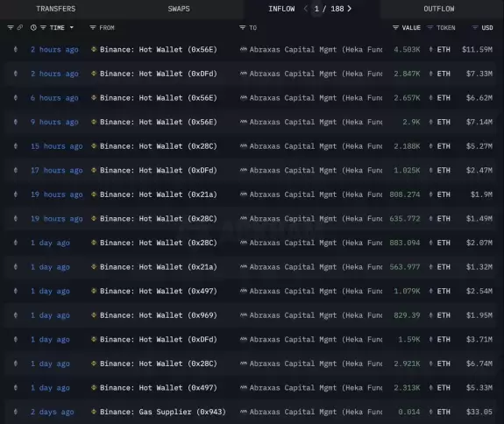The image size is (504, 424).
Task: Click USD amount $3.71M
Action: [479, 340]
